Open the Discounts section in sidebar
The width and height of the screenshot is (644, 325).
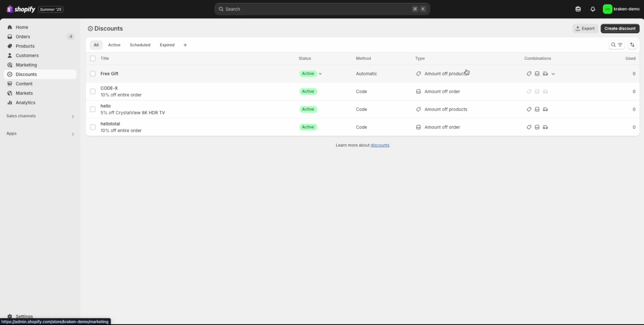tap(26, 74)
